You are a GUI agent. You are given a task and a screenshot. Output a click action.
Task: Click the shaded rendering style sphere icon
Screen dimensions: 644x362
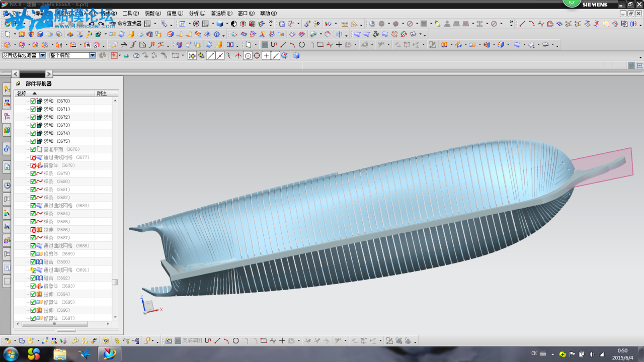372,24
